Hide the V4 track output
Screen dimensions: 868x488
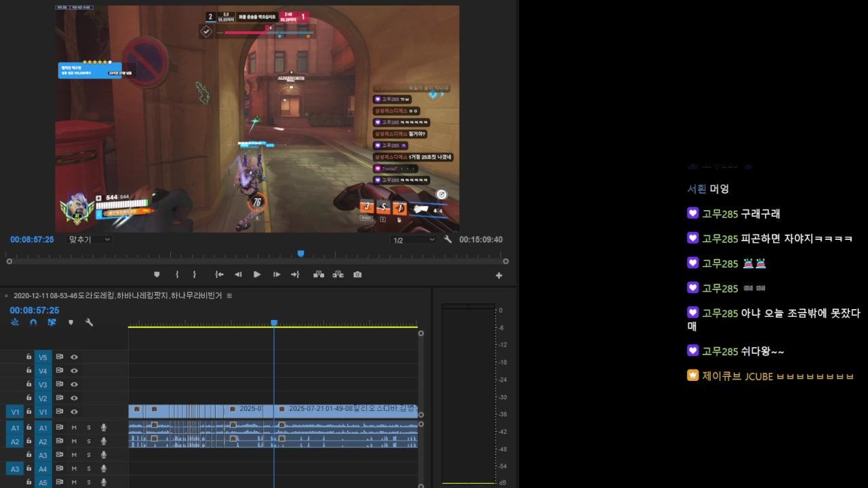coord(74,371)
